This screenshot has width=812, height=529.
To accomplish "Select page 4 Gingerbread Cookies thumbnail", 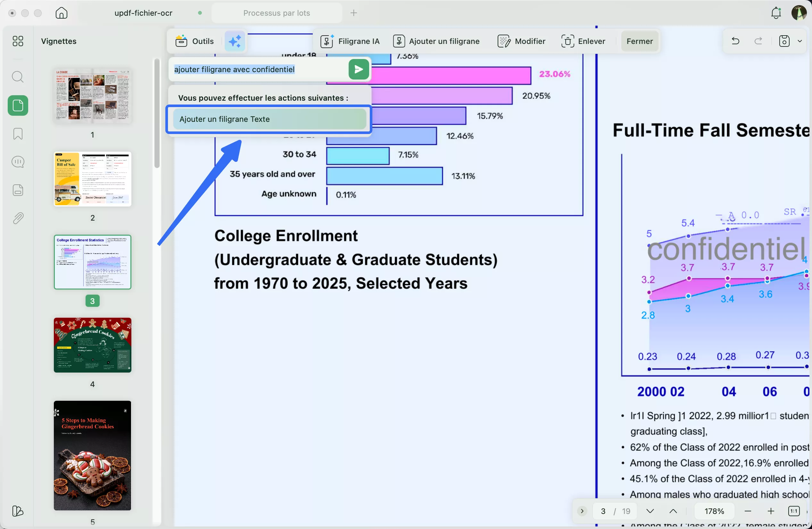I will (x=92, y=345).
